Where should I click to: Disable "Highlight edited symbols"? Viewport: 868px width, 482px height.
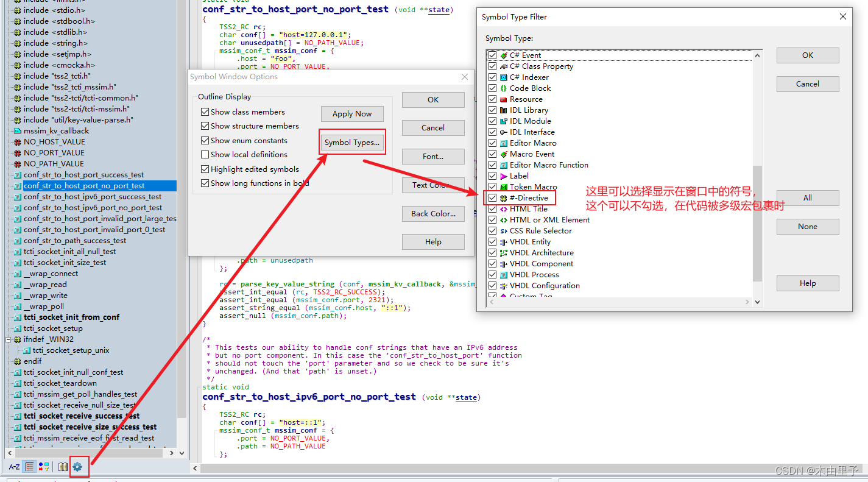(x=205, y=169)
